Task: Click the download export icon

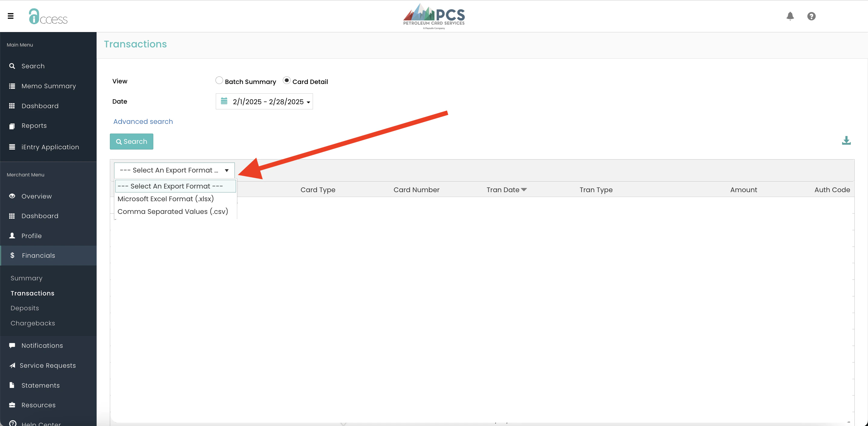Action: coord(846,140)
